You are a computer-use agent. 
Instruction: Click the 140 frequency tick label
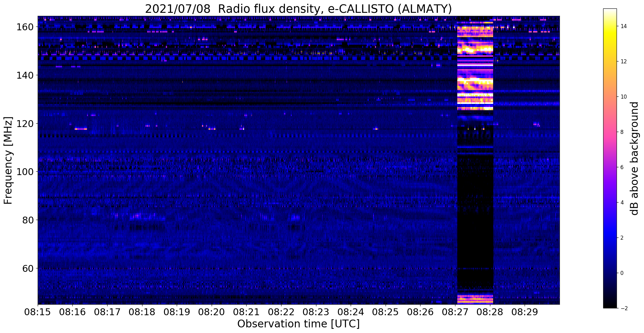pyautogui.click(x=25, y=76)
